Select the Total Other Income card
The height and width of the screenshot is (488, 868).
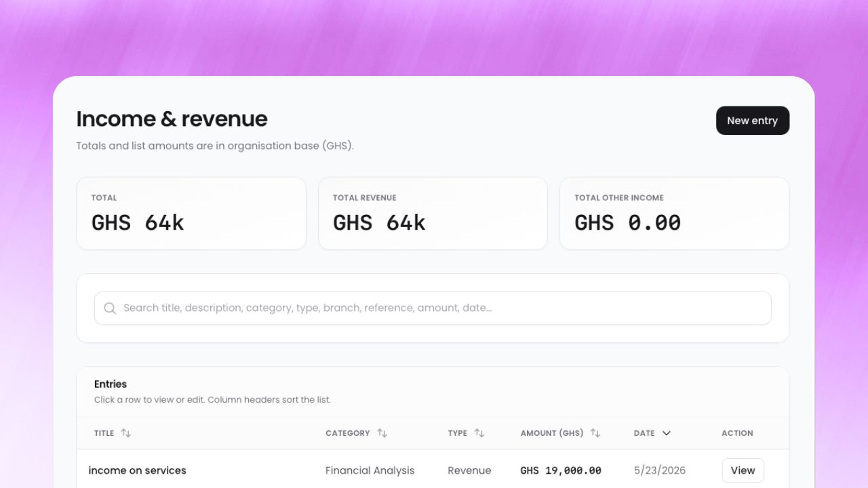(674, 213)
